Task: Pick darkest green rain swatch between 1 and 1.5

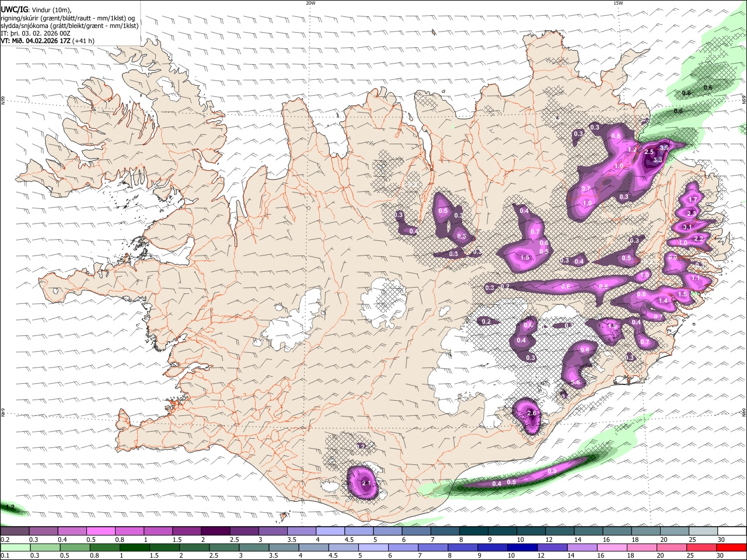Action: pyautogui.click(x=134, y=547)
